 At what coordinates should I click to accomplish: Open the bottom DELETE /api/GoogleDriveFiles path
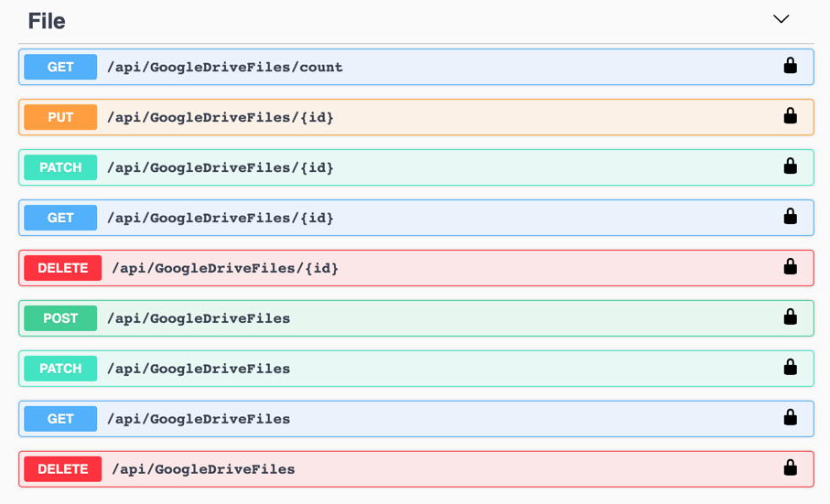[203, 469]
